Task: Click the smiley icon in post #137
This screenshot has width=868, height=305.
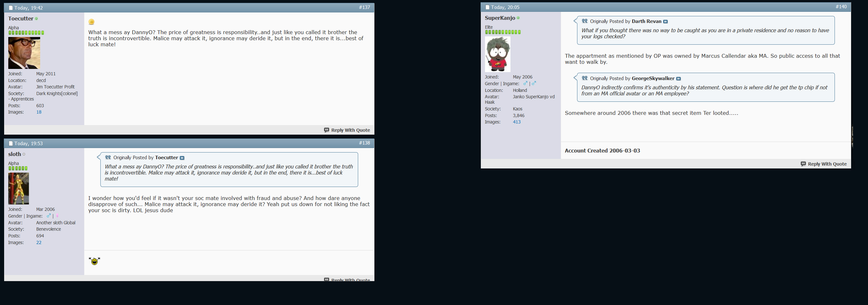Action: [91, 22]
